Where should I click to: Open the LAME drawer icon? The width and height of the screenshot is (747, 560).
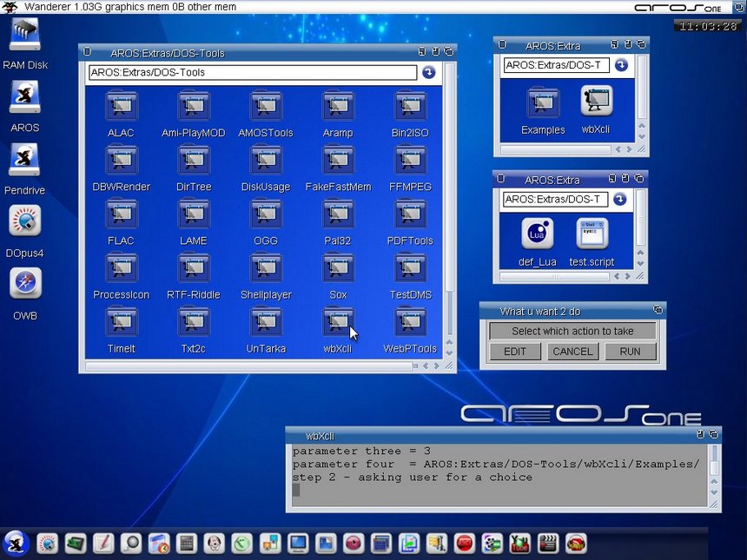coord(193,215)
